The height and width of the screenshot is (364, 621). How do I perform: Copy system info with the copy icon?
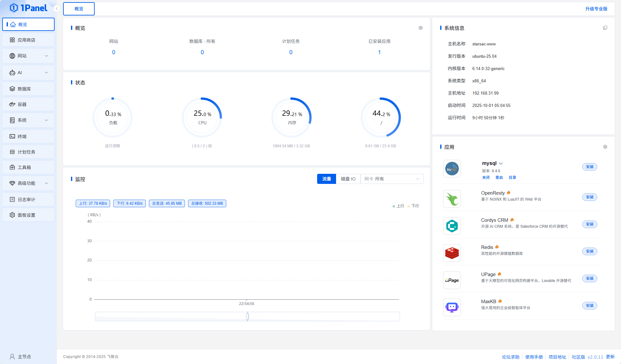605,28
